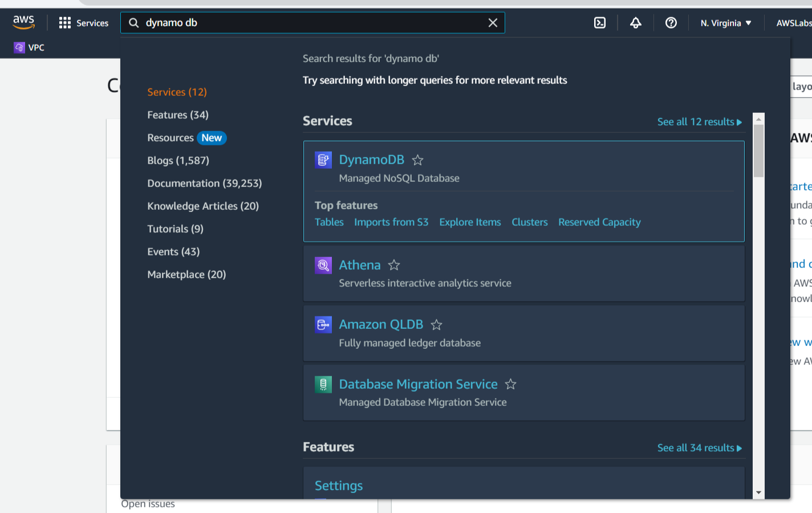The height and width of the screenshot is (513, 812).
Task: Select the Resources New filter
Action: click(187, 138)
